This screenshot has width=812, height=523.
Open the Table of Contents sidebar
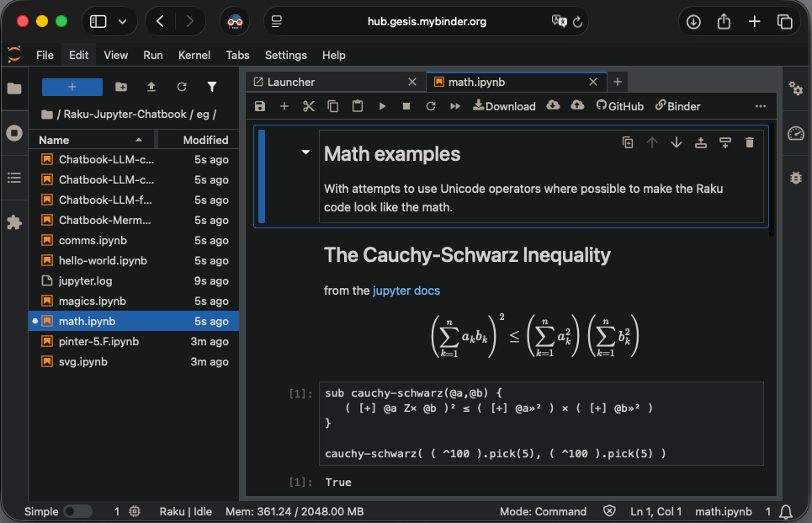pos(14,178)
